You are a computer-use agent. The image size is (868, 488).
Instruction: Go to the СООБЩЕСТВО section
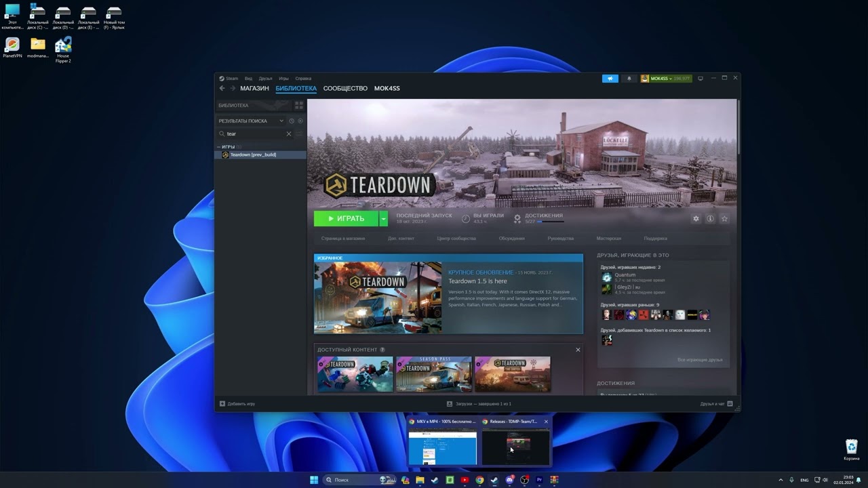coord(345,88)
